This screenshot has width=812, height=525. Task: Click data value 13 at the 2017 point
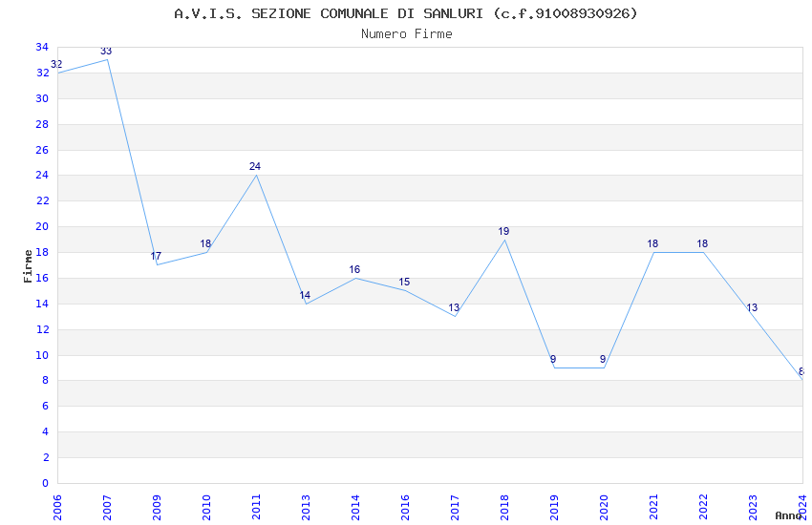tap(454, 307)
